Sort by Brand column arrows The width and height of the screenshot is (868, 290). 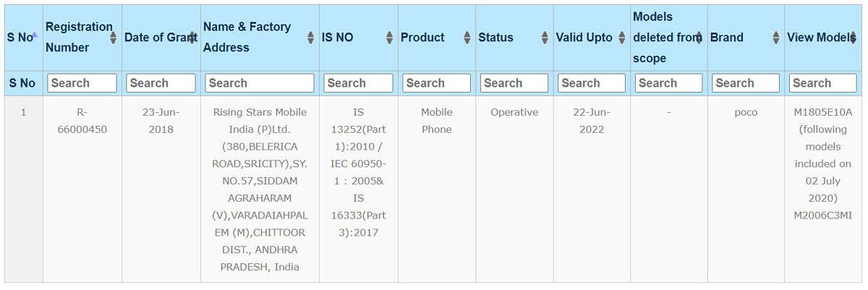pos(776,38)
